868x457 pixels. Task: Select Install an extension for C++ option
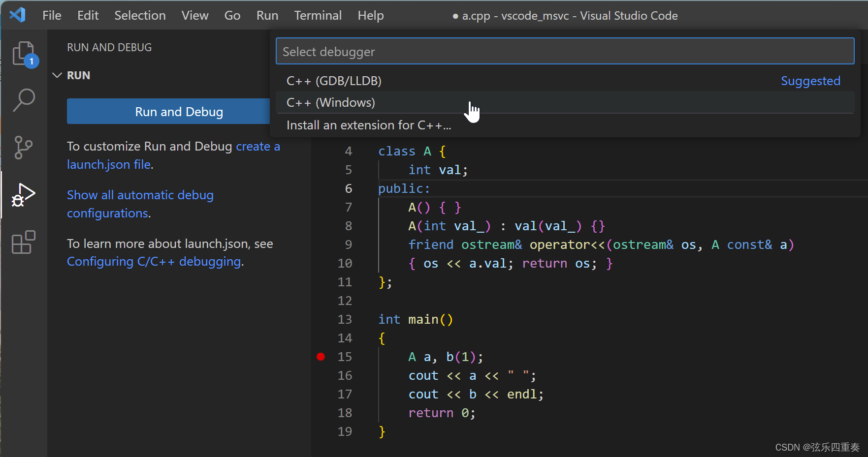click(x=565, y=125)
